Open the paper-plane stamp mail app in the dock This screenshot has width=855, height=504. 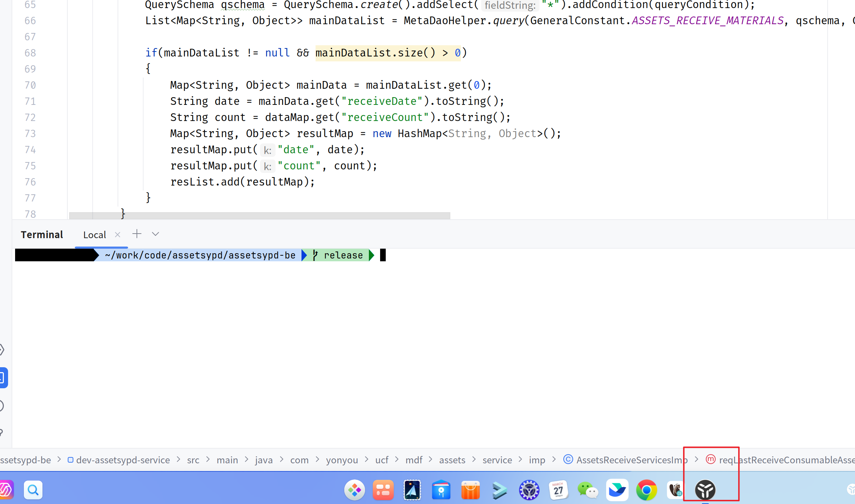[412, 490]
